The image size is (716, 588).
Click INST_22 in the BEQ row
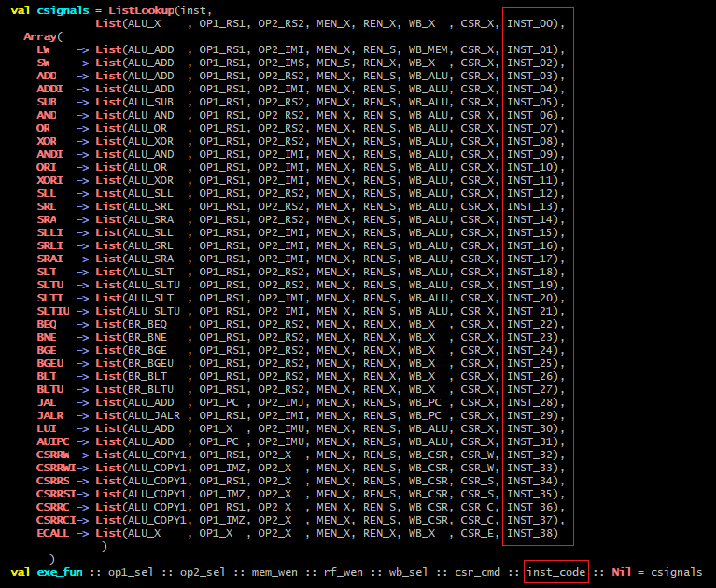point(529,324)
